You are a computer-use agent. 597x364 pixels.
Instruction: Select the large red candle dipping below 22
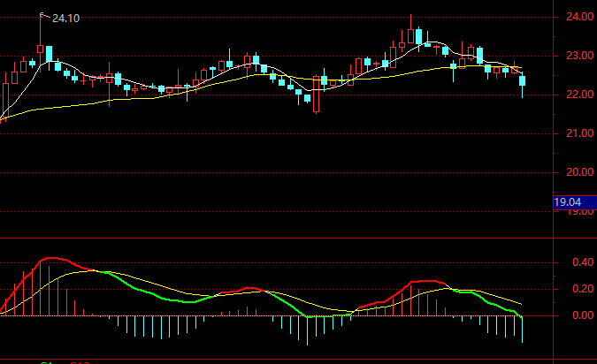tap(317, 95)
